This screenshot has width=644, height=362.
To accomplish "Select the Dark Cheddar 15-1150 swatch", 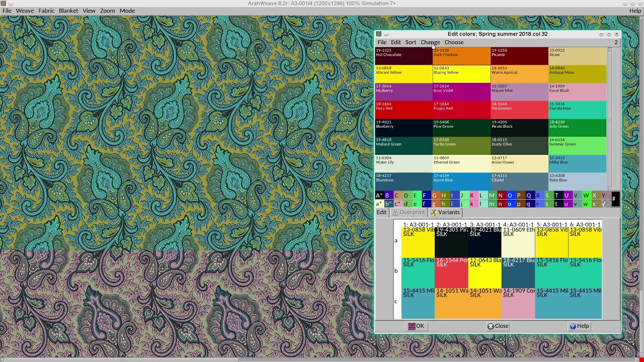I will 461,56.
